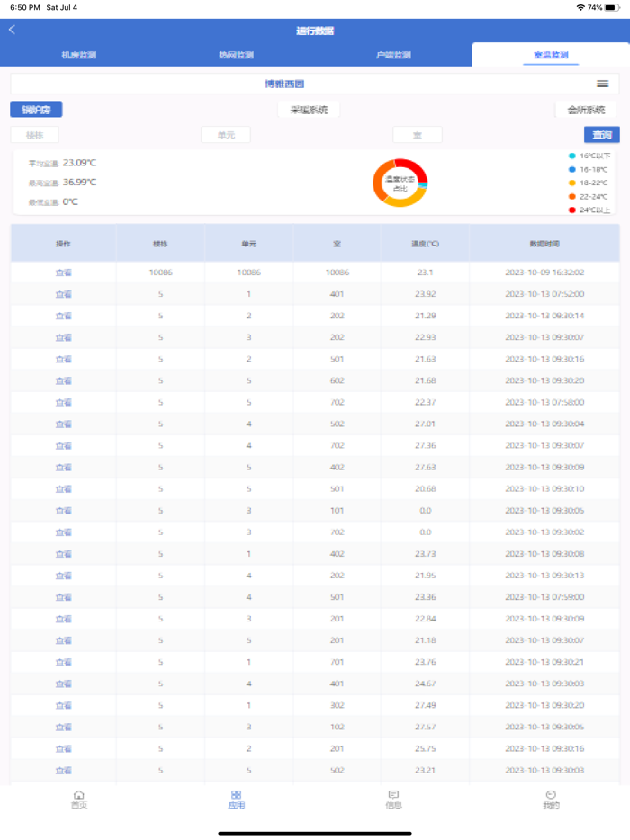The image size is (630, 840).
Task: Select the 会所系统 filter button
Action: (x=586, y=110)
